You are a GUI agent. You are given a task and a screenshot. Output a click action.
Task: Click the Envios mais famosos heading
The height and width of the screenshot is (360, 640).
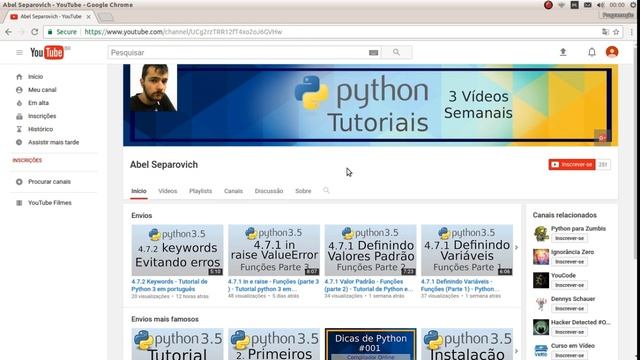tap(165, 319)
